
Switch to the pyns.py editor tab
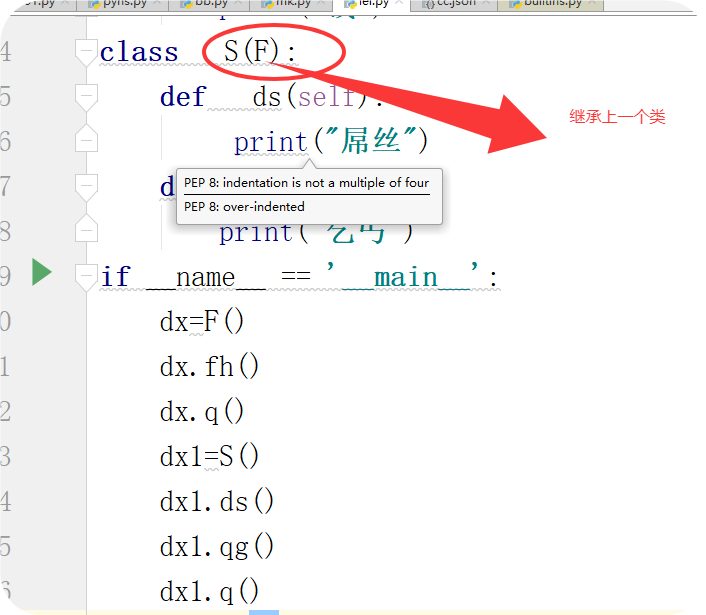tap(123, 4)
